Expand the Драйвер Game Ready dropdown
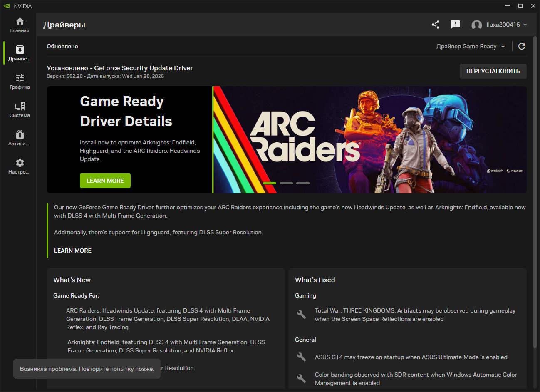 pyautogui.click(x=471, y=47)
